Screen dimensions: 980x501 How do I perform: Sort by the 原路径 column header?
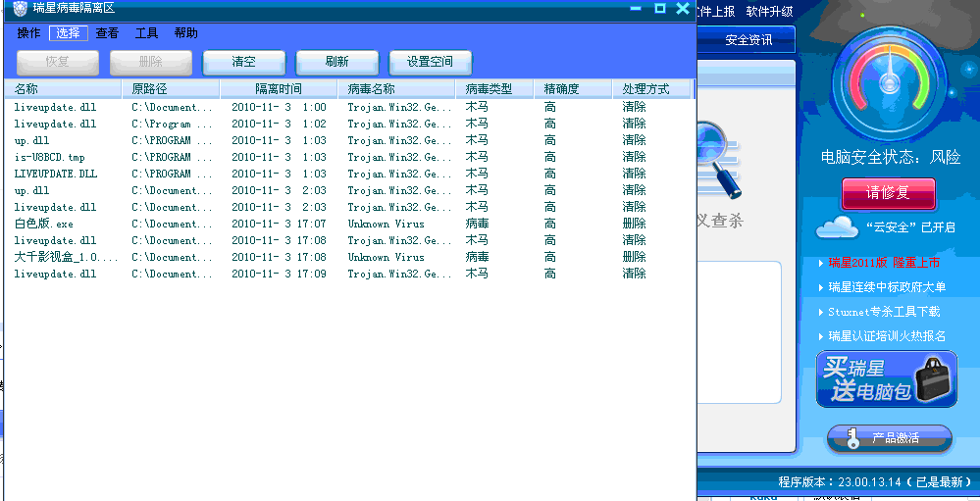coord(172,89)
